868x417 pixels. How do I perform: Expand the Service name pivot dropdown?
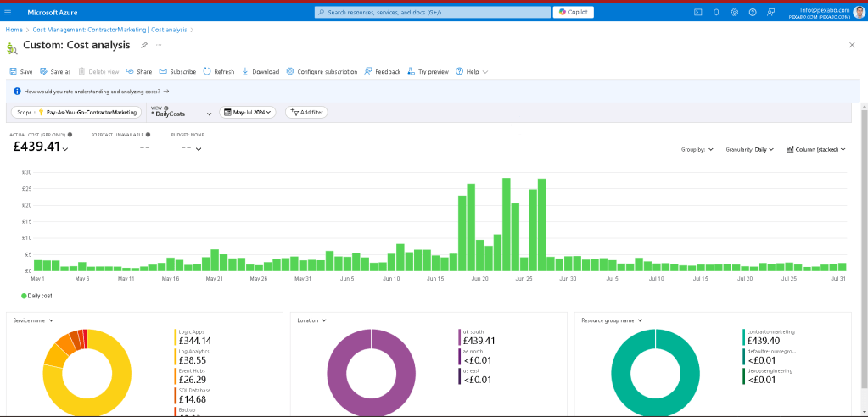point(33,320)
